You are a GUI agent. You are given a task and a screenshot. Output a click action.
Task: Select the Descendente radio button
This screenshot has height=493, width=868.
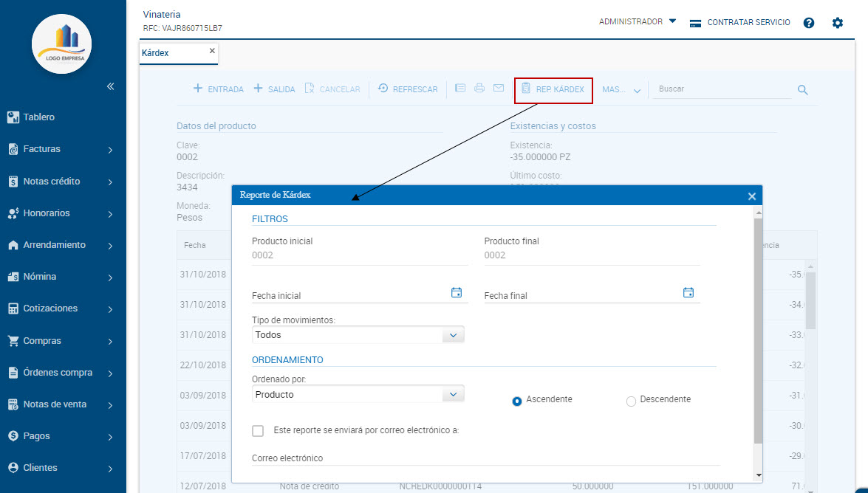[631, 401]
